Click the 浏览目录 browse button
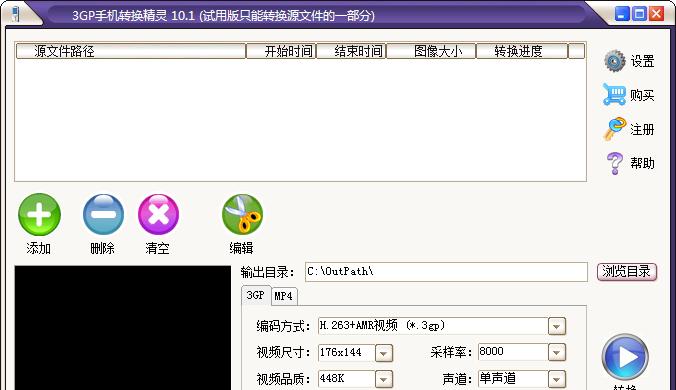 (x=627, y=272)
